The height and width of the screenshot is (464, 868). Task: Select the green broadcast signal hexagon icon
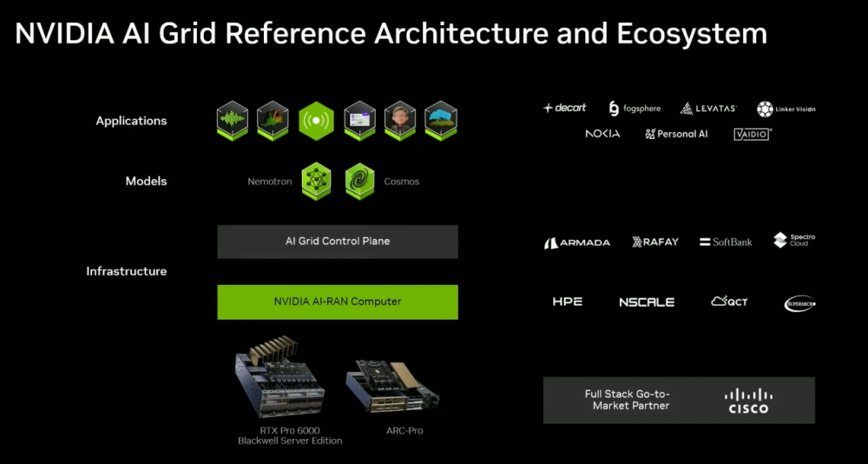[316, 121]
